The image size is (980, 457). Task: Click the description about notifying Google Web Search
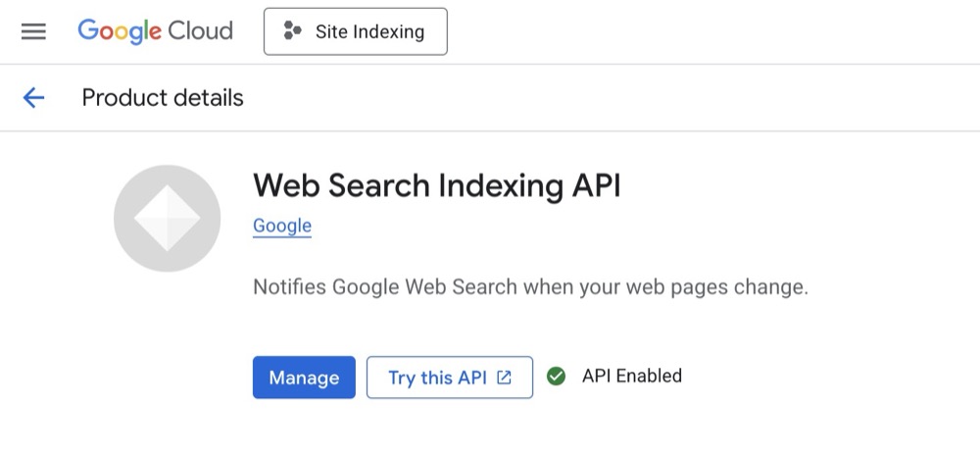click(x=530, y=288)
